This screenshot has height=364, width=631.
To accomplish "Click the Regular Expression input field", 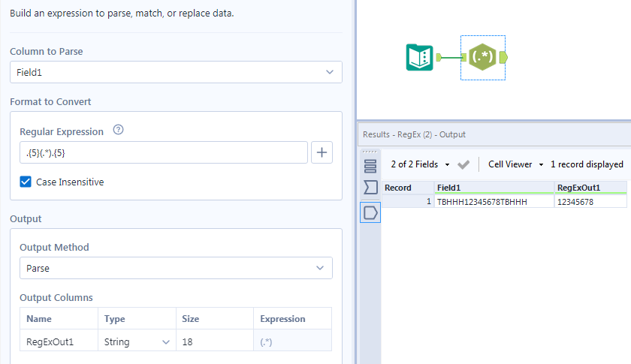I will pos(159,152).
